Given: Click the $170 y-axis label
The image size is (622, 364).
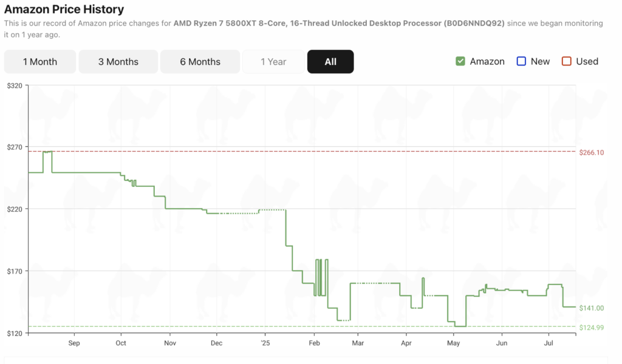Looking at the screenshot, I should pyautogui.click(x=15, y=271).
